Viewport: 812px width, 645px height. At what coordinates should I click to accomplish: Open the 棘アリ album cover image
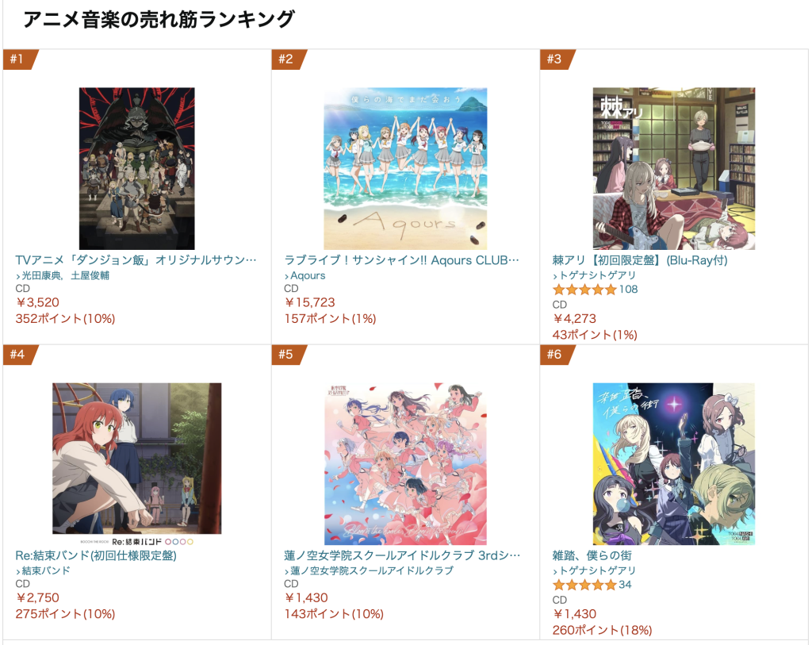674,168
